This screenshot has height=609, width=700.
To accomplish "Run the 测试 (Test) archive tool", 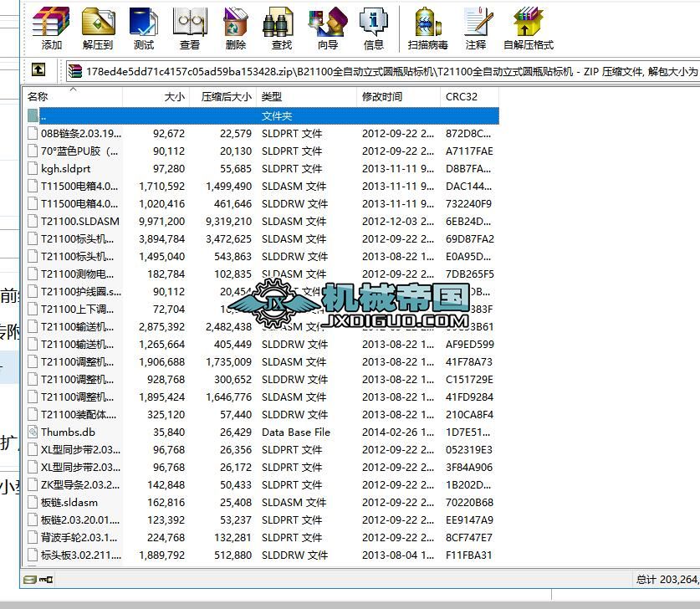I will pyautogui.click(x=144, y=28).
